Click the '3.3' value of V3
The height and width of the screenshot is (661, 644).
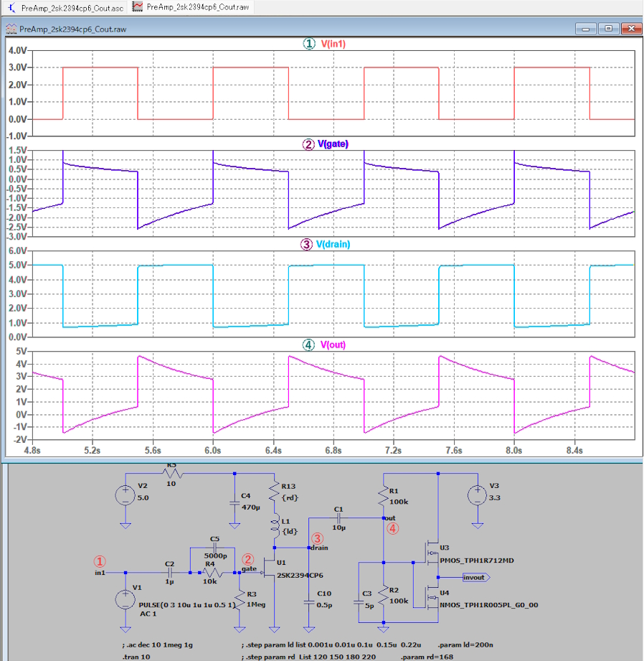click(495, 497)
